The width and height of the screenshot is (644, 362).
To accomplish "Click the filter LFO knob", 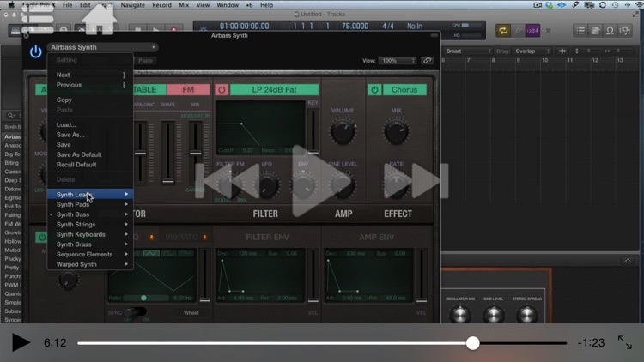I will pos(267,185).
